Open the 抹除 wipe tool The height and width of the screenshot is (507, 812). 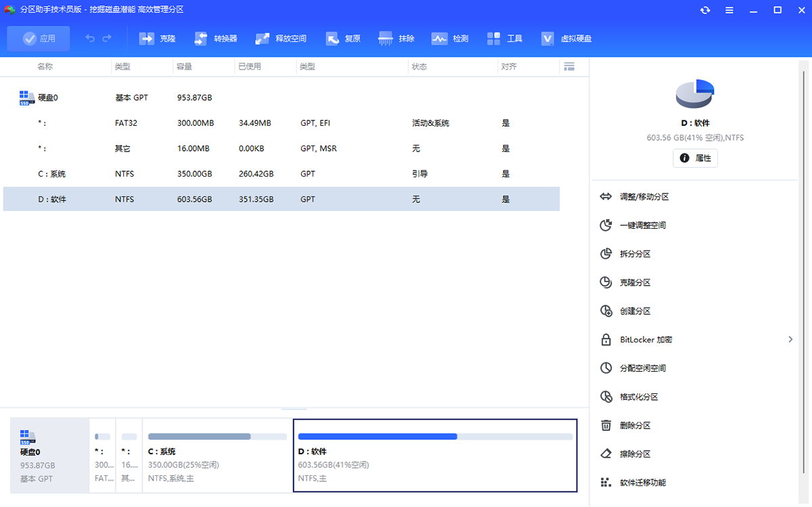pos(397,39)
